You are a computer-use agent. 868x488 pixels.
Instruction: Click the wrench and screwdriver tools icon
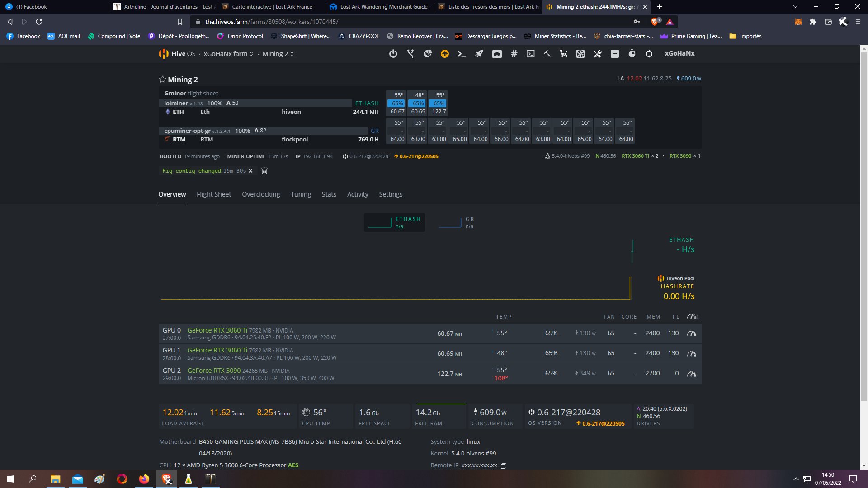pos(598,54)
